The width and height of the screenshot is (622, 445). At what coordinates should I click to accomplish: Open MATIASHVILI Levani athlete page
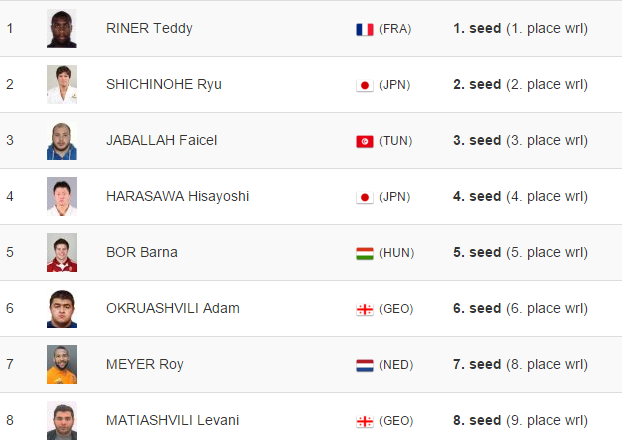tap(173, 420)
